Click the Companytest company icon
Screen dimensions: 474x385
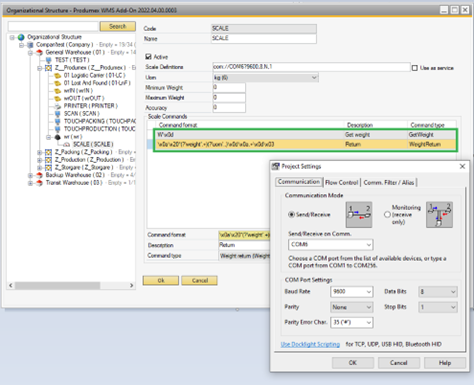point(30,45)
